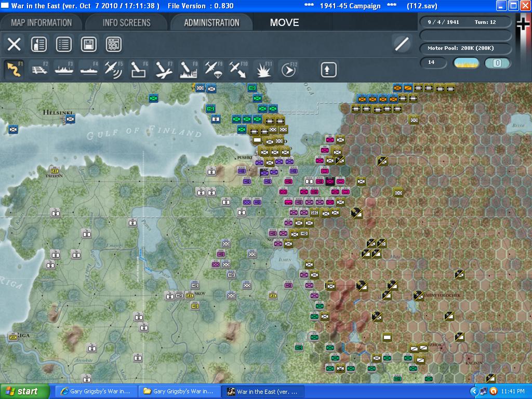
Task: Click the round diagonal slash button
Action: tap(402, 44)
